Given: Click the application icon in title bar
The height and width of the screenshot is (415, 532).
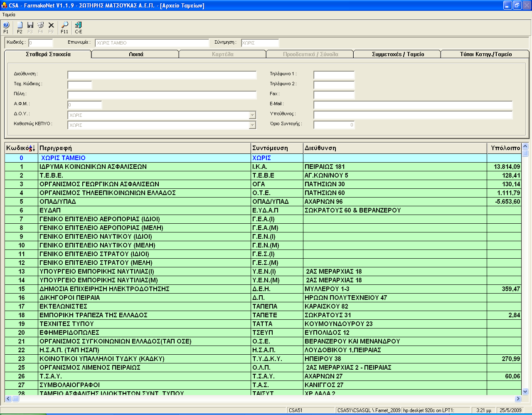Looking at the screenshot, I should click(x=4, y=5).
